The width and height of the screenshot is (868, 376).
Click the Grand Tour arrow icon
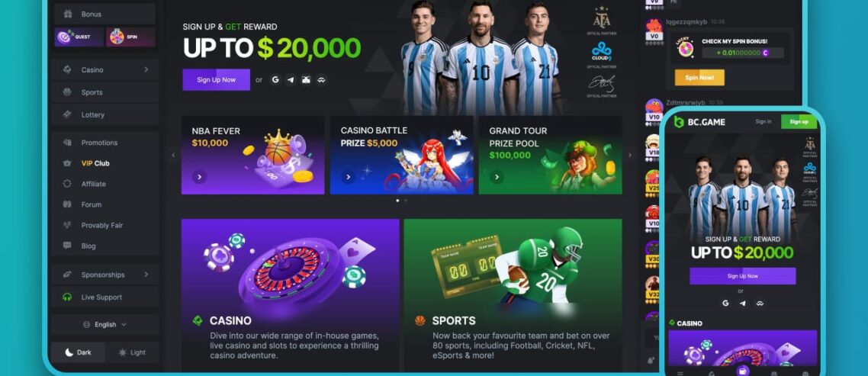tap(497, 177)
